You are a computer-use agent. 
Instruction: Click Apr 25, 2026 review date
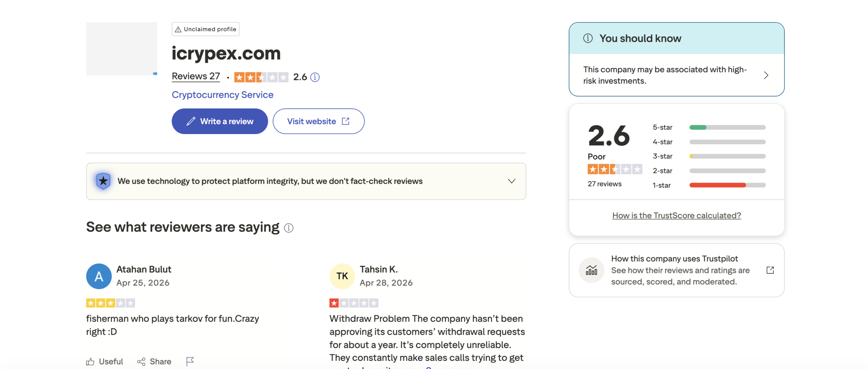[143, 283]
